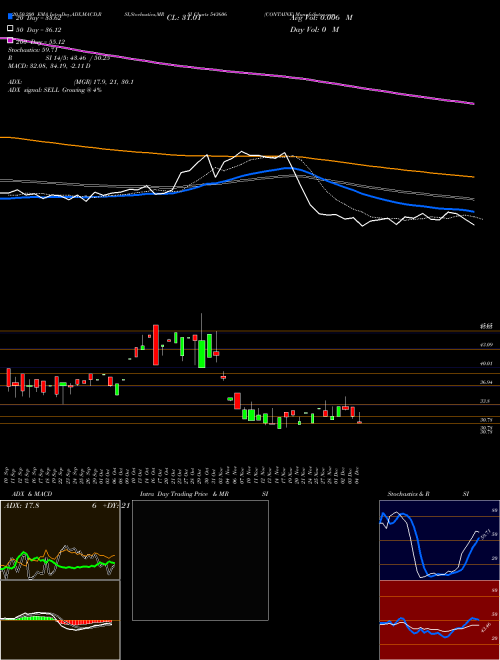
Task: Click the 40.01 price axis label
Action: pos(486,363)
